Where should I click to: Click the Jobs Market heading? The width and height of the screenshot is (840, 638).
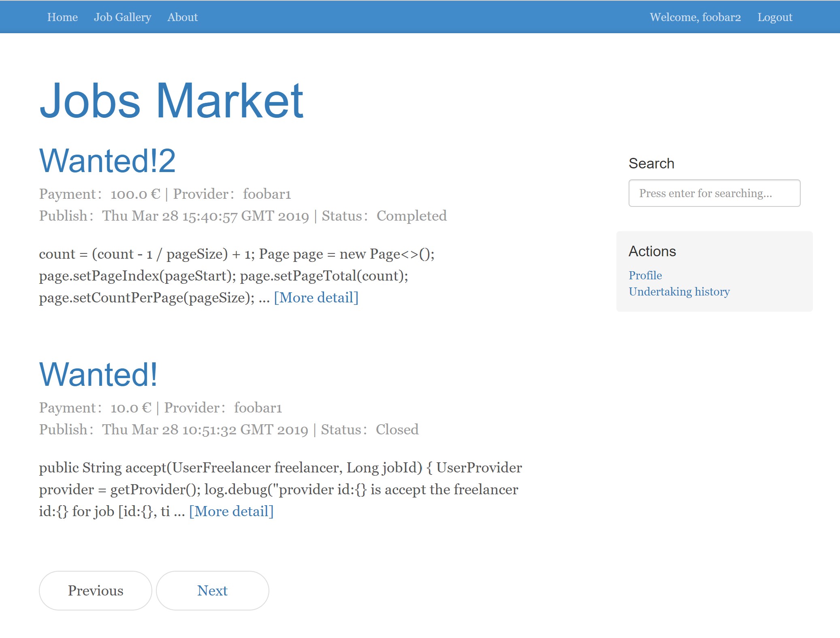tap(171, 100)
